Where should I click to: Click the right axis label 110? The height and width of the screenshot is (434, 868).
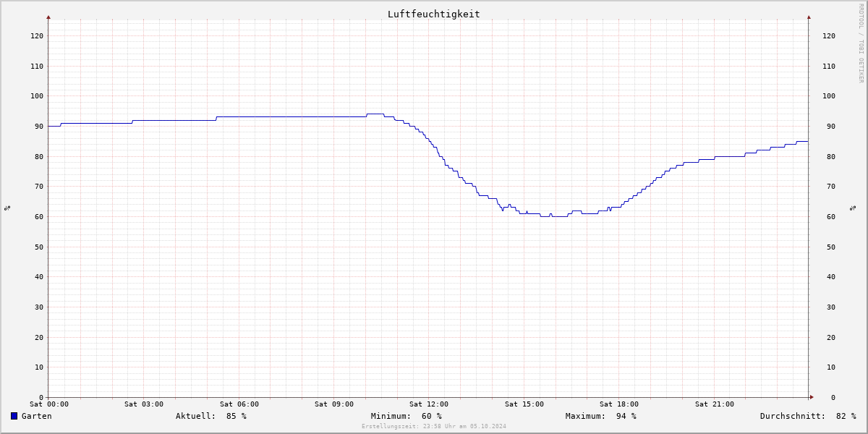click(x=829, y=66)
